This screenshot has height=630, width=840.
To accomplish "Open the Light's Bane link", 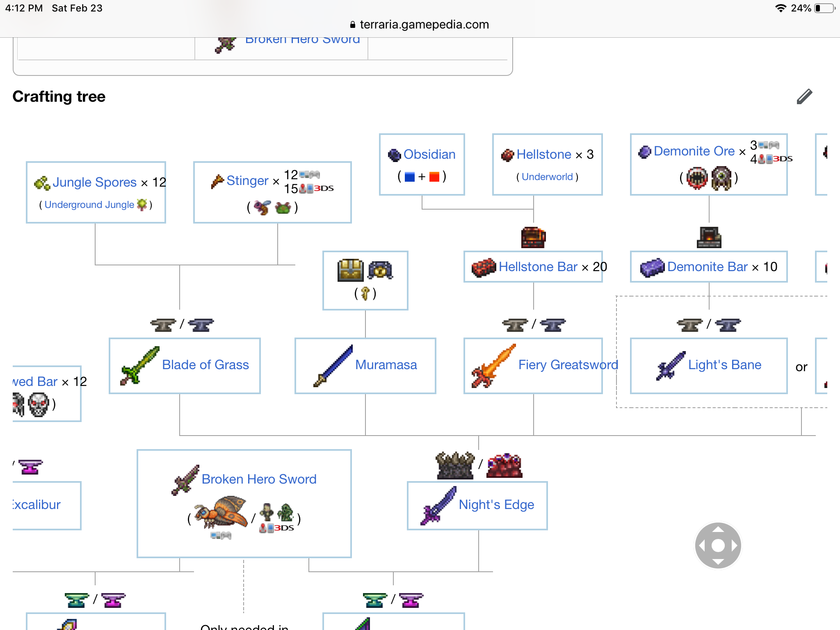I will click(x=725, y=365).
